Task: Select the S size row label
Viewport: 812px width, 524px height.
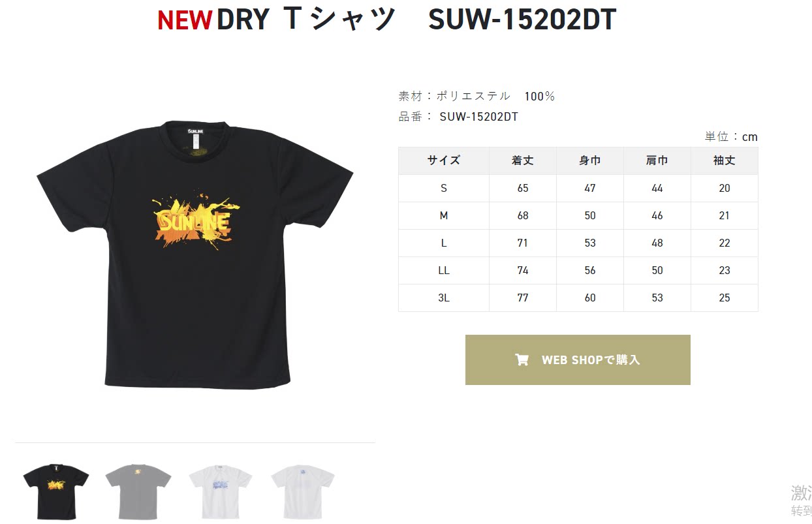Action: click(x=444, y=188)
